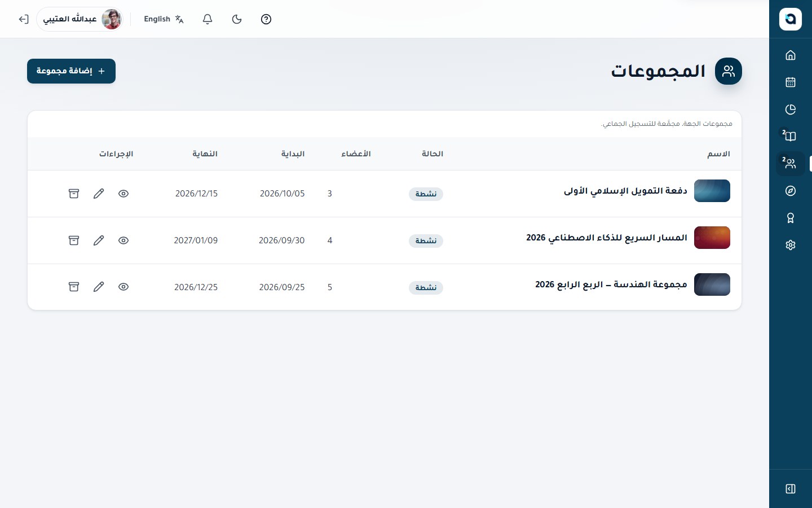View the دفعة التمويل الإسلامي الأولى group
The image size is (812, 508).
(x=123, y=194)
